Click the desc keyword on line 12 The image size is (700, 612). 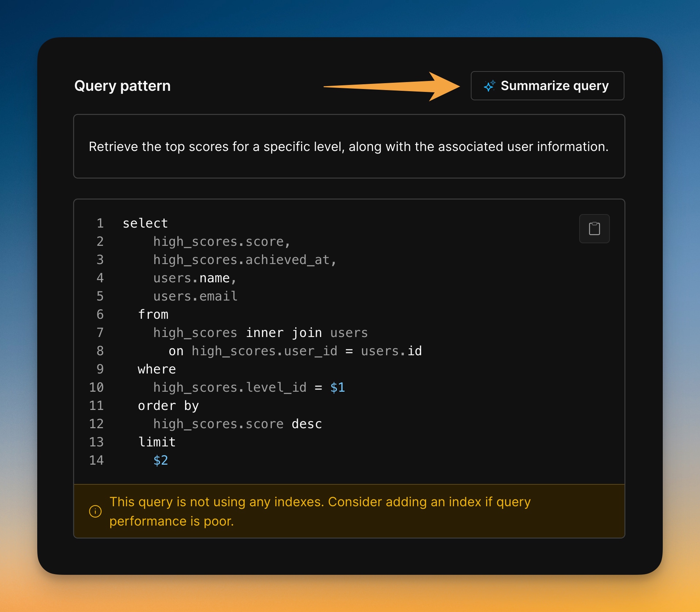click(307, 424)
